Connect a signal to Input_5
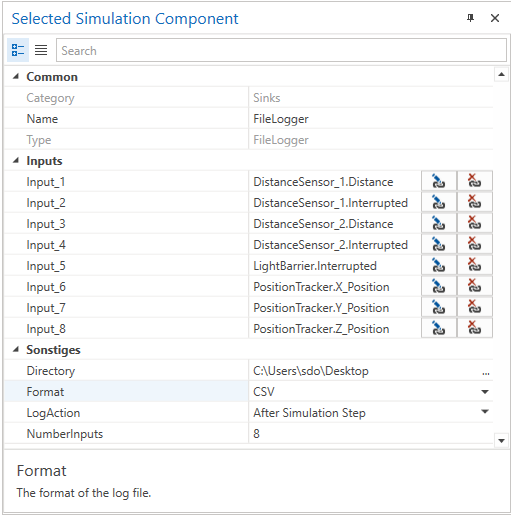 439,265
